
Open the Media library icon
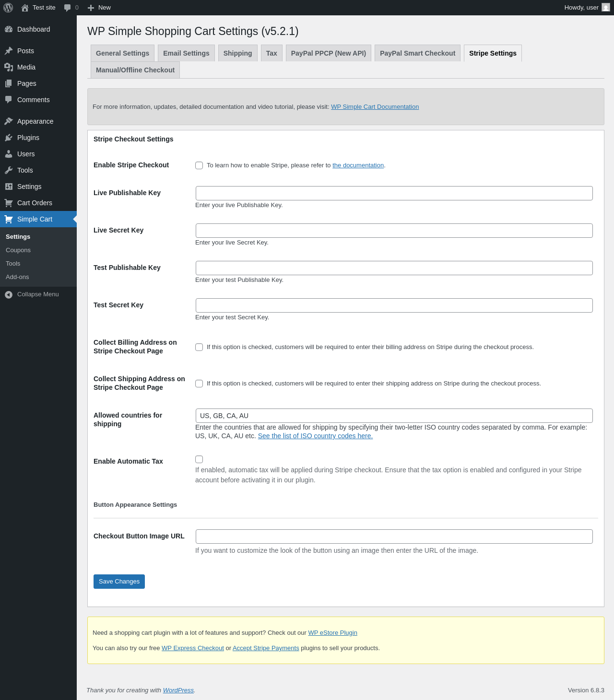point(9,67)
